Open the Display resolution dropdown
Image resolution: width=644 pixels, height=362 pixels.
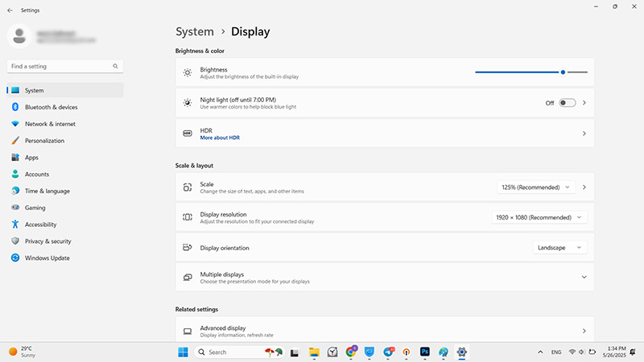click(x=539, y=217)
